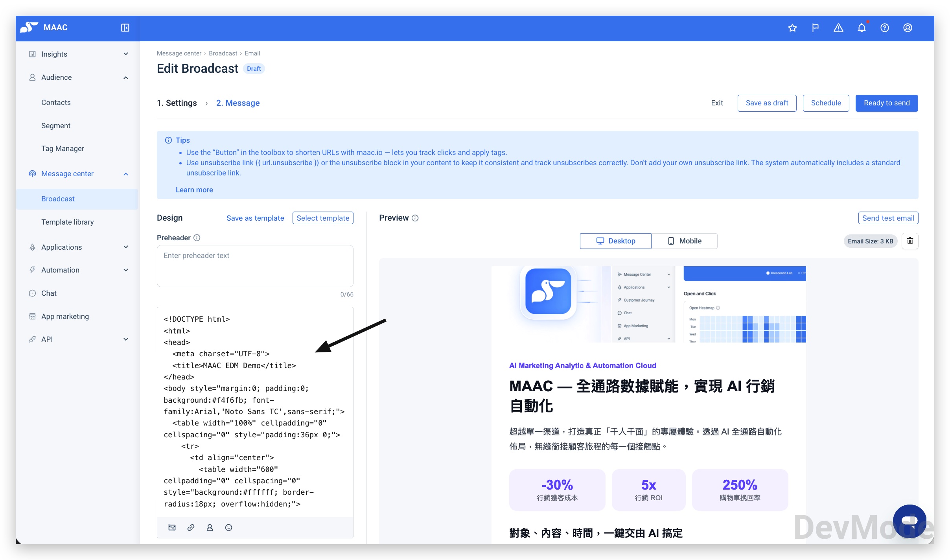Click Select template button
Image resolution: width=950 pixels, height=560 pixels.
point(323,218)
